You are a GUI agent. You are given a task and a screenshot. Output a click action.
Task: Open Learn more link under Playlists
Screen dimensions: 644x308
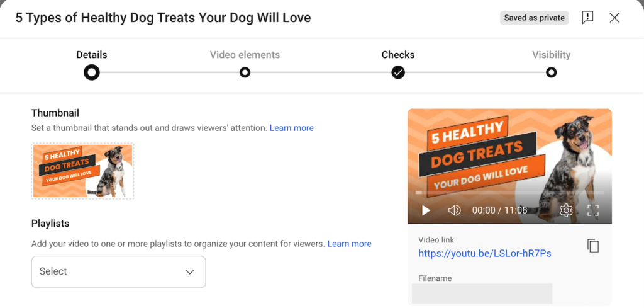pyautogui.click(x=349, y=244)
